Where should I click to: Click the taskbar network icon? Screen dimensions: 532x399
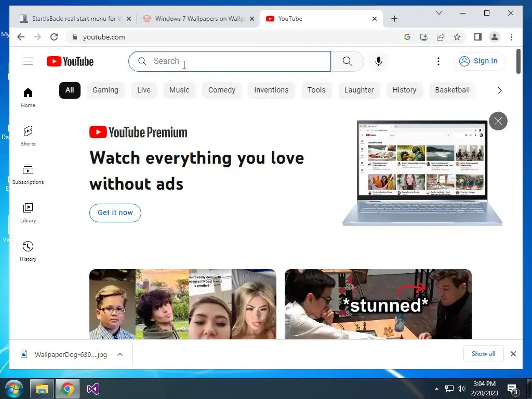click(449, 389)
